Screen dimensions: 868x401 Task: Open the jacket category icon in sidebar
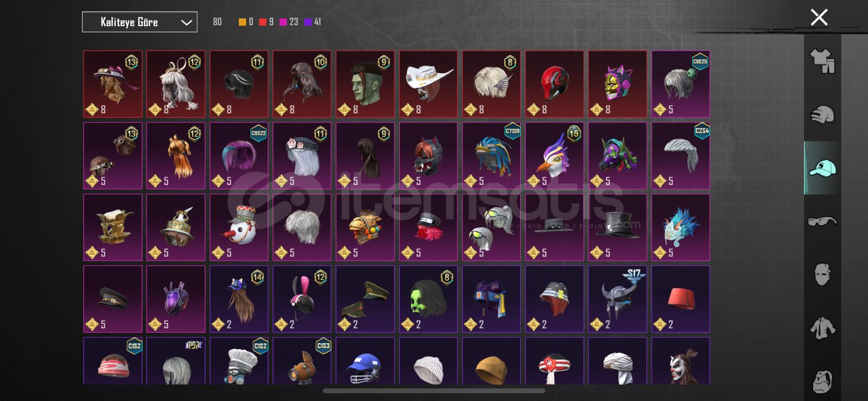pos(822,328)
